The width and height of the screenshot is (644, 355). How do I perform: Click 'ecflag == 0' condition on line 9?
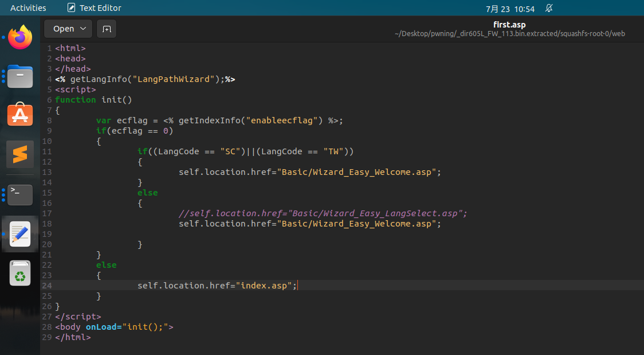pyautogui.click(x=140, y=131)
